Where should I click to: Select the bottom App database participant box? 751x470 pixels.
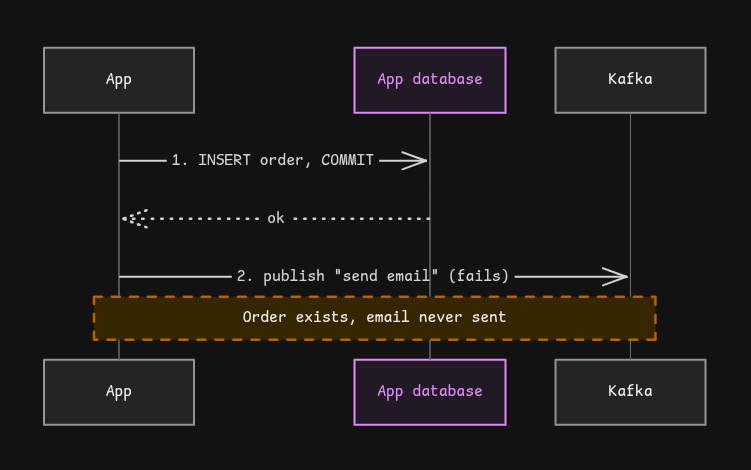click(430, 392)
